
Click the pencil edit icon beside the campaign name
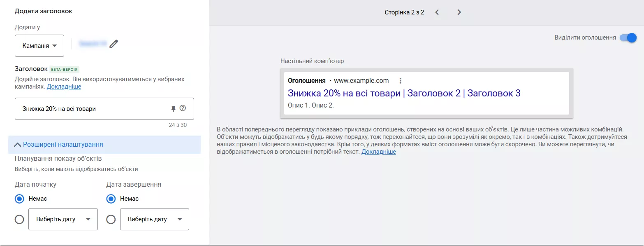coord(114,44)
